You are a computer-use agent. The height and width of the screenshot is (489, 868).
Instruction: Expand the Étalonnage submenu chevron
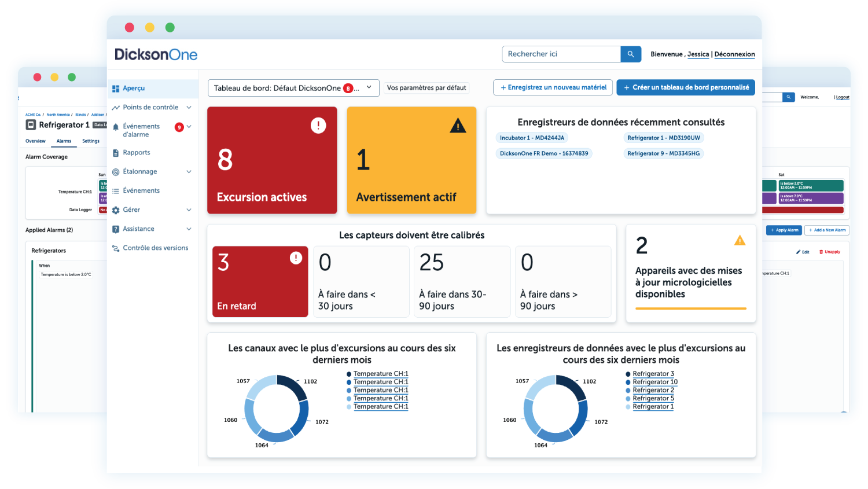189,172
